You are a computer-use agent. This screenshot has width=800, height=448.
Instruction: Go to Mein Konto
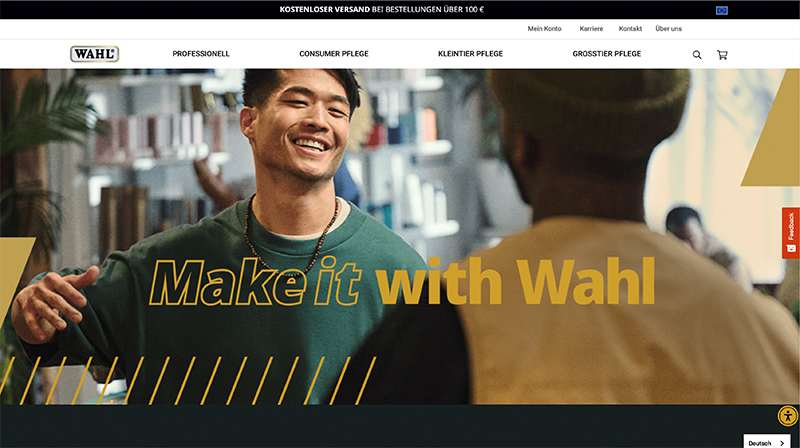544,29
